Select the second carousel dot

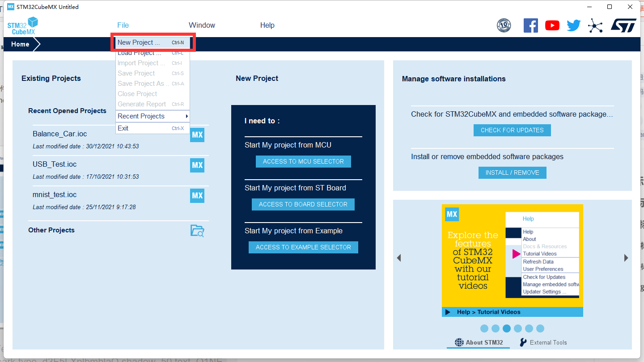pos(496,328)
